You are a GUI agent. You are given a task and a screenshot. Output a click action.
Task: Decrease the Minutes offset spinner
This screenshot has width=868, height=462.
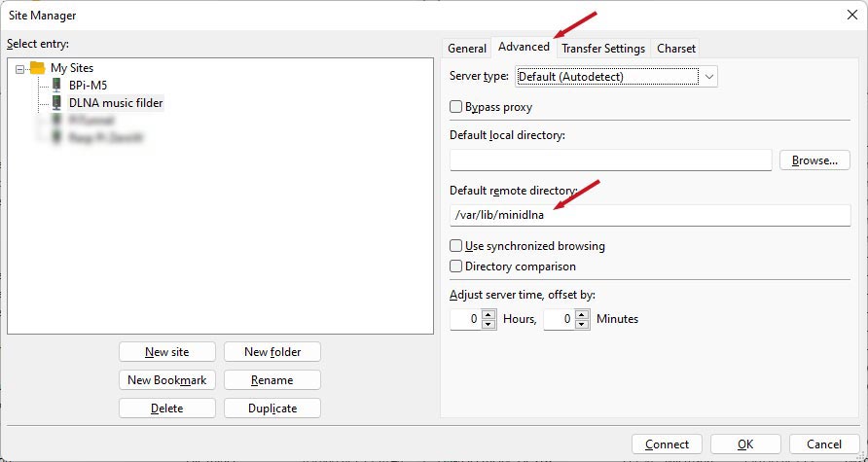point(583,324)
